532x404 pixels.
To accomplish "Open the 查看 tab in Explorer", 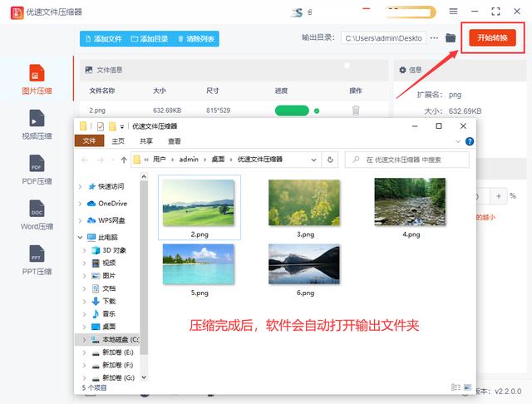I will coord(175,141).
